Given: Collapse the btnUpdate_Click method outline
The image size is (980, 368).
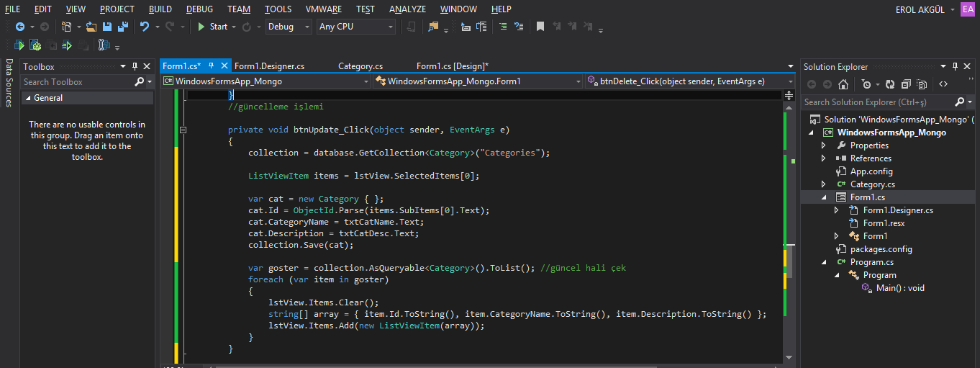Looking at the screenshot, I should pyautogui.click(x=183, y=130).
